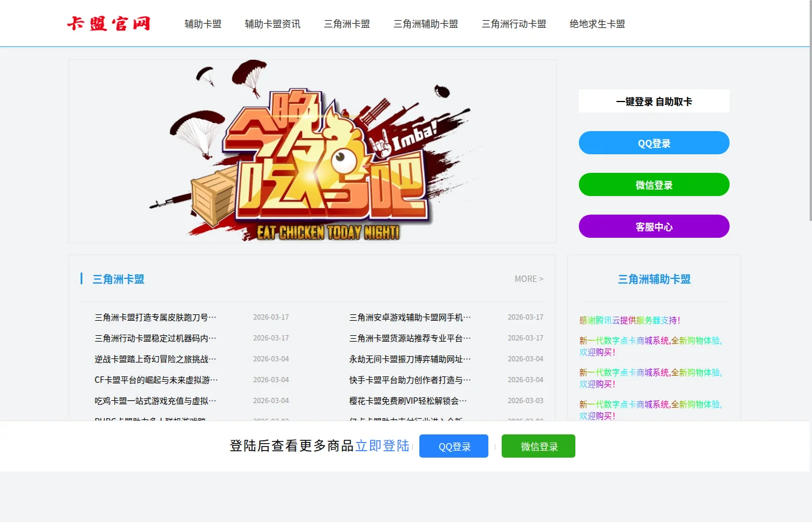The image size is (812, 522).
Task: Open article 吃鸡卡盟一站式游戏充值与虚拟
Action: [x=155, y=401]
